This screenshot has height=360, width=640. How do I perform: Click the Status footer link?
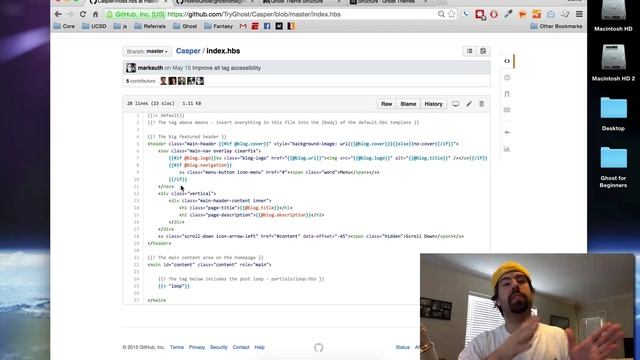402,347
